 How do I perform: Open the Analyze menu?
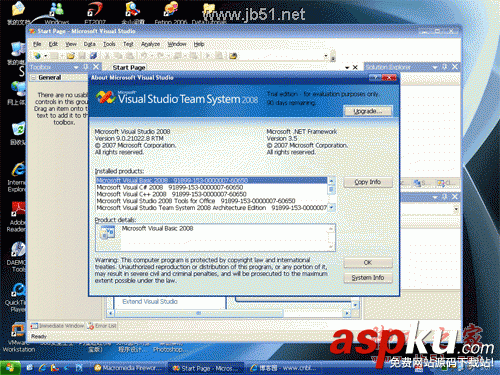(150, 44)
